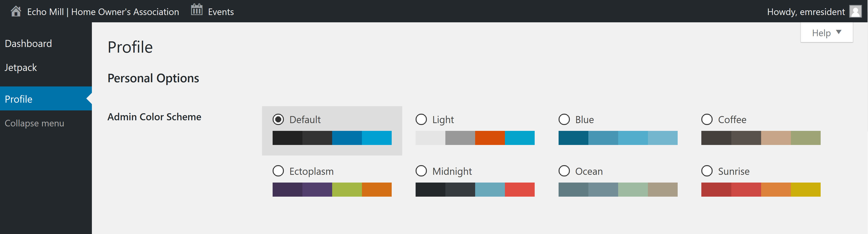Pick the Sunrise color scheme radio
The image size is (868, 234).
[707, 171]
